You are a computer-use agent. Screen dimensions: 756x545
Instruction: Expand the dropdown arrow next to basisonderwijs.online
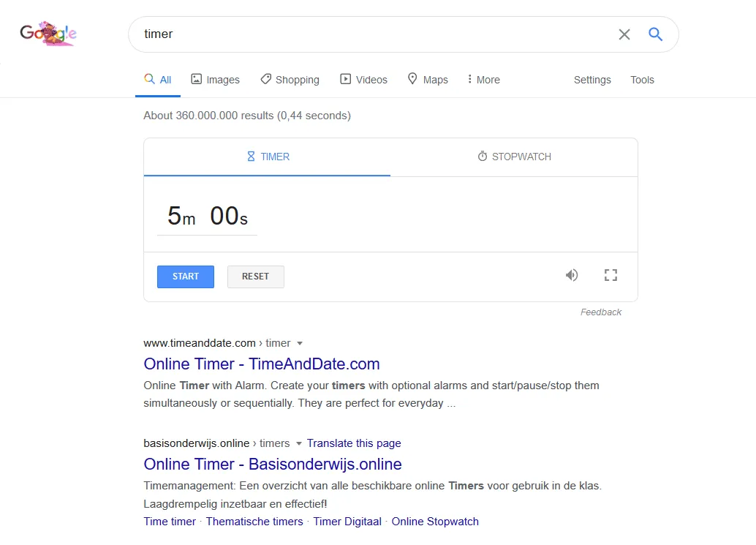tap(298, 444)
